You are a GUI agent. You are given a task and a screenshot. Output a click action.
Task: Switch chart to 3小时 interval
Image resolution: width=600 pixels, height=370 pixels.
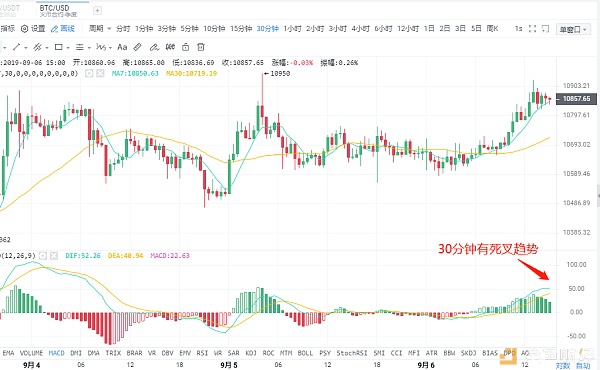click(338, 29)
